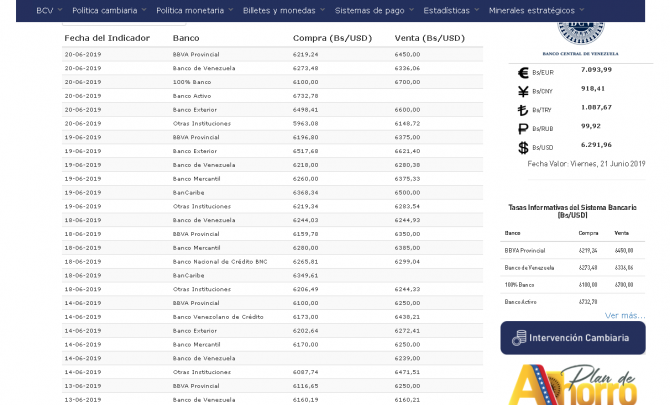
Task: Click the coins icon on Intervención Cambiaria
Action: (518, 338)
